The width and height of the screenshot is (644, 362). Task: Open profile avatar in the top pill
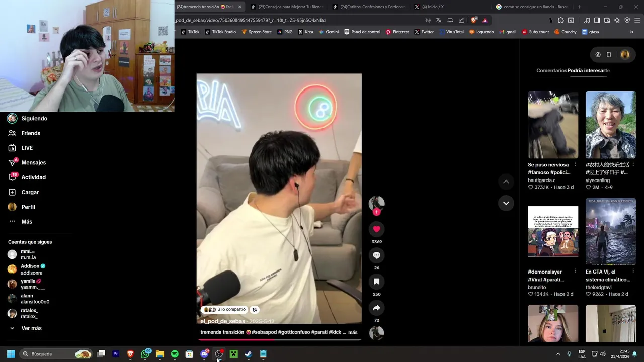coord(625,55)
